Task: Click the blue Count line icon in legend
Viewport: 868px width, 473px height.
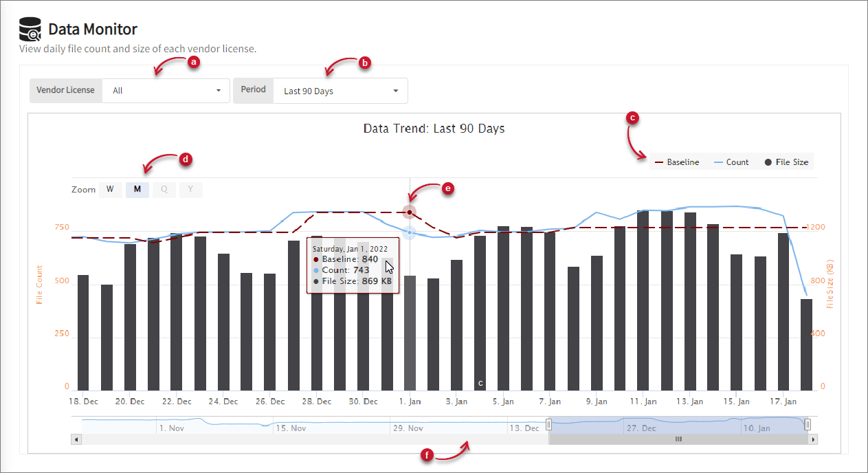Action: point(717,162)
